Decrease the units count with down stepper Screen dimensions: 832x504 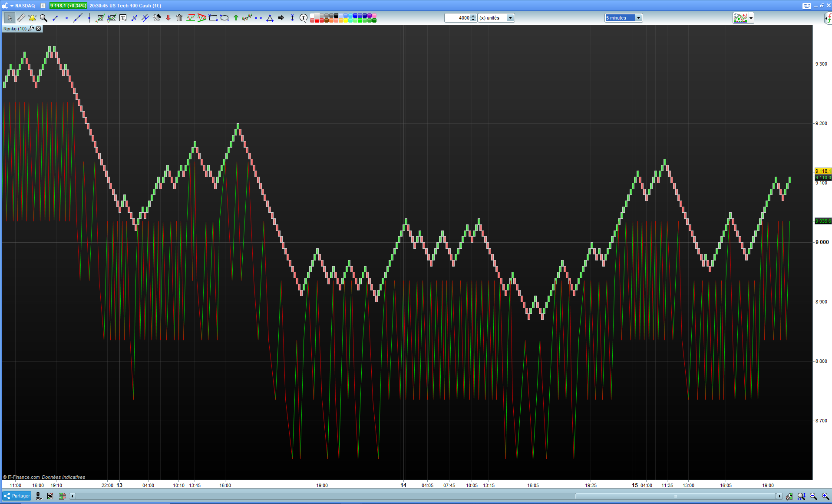[473, 20]
